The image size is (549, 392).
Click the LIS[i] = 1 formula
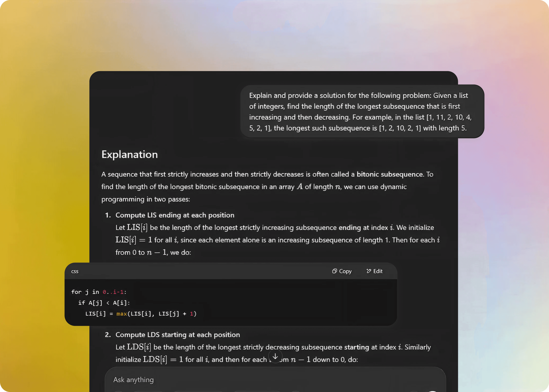134,240
